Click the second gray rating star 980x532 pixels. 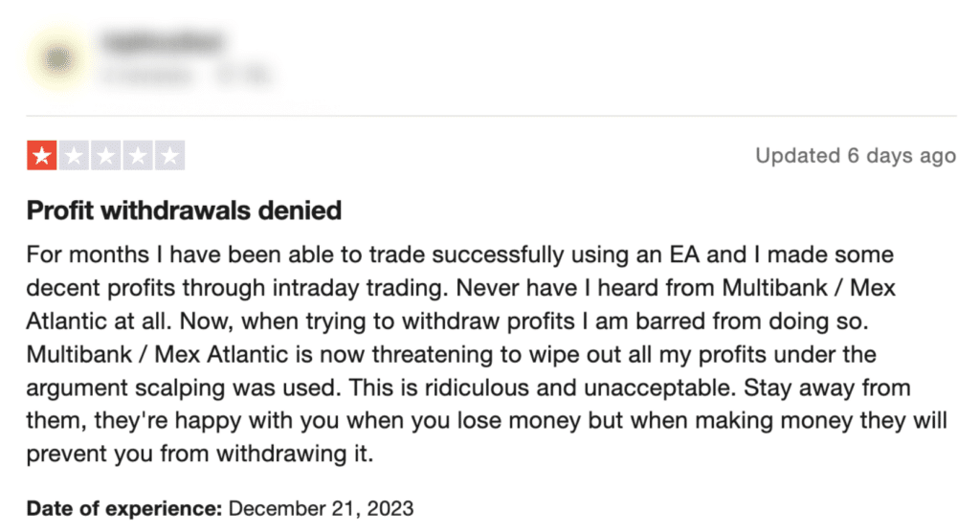[74, 155]
